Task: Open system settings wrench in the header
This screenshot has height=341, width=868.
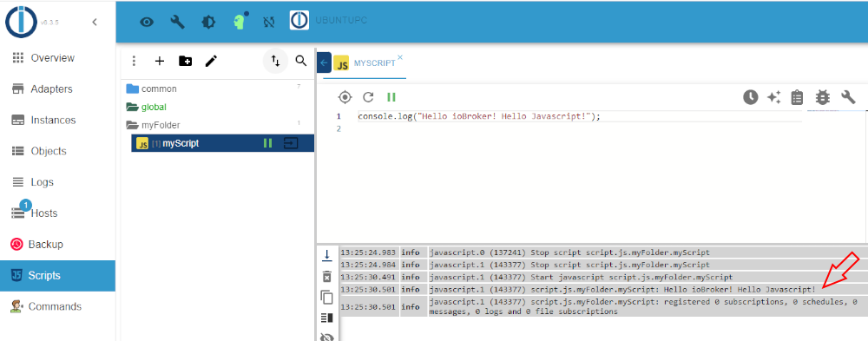Action: (x=178, y=23)
